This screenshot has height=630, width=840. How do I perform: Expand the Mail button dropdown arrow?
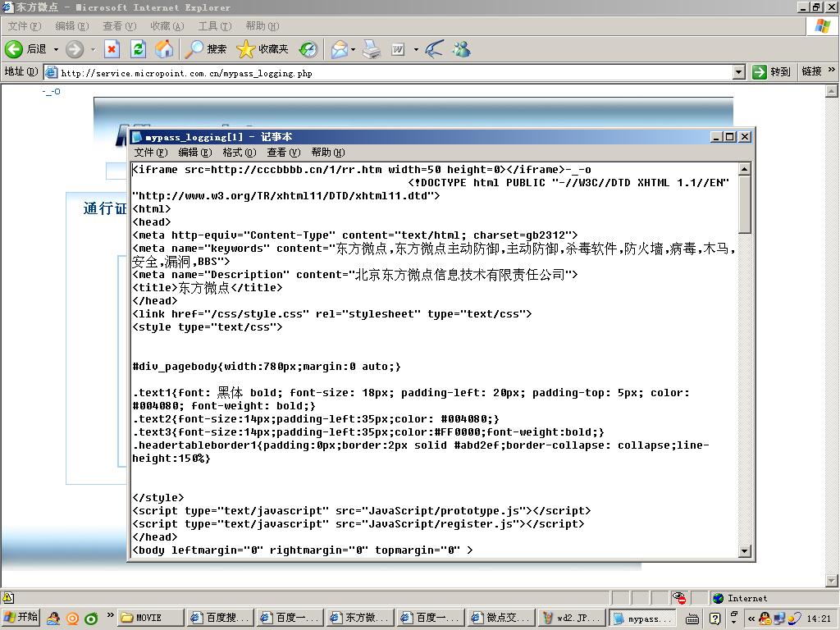[x=353, y=50]
